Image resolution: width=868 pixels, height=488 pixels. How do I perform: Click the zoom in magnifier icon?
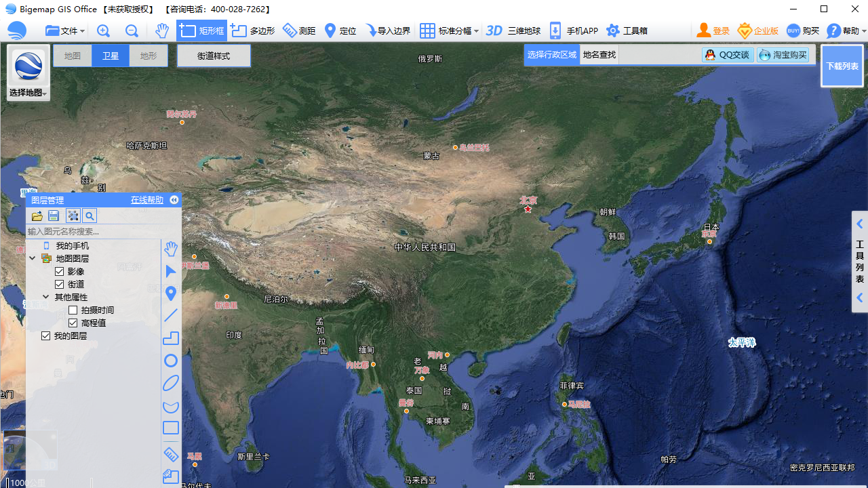point(103,31)
